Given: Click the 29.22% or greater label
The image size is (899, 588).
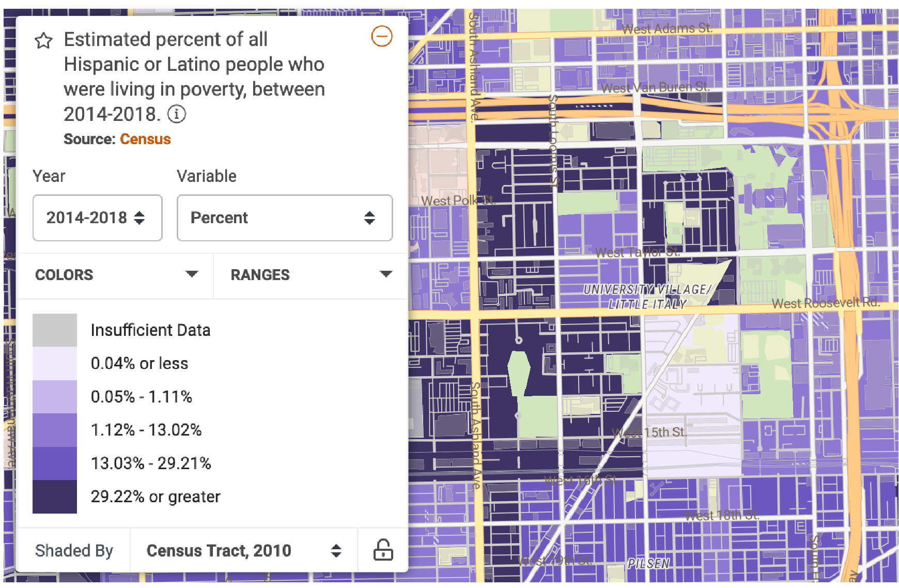Looking at the screenshot, I should coord(156,497).
